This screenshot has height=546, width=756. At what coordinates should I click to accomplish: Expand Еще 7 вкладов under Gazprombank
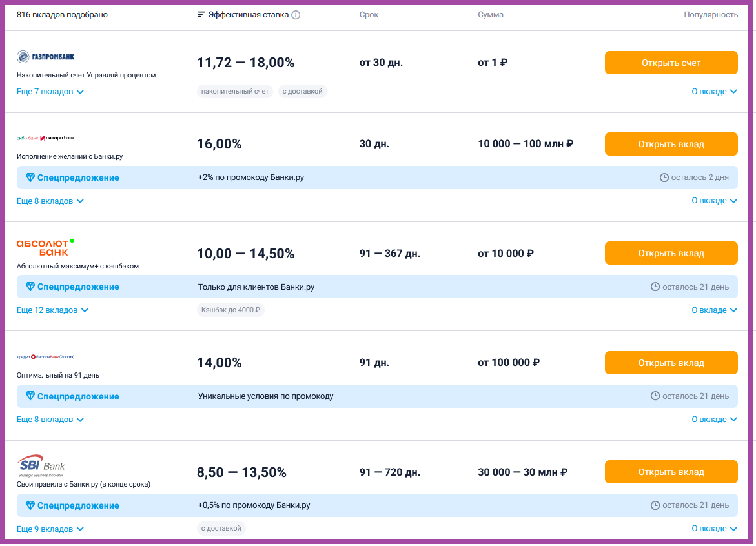pos(50,92)
